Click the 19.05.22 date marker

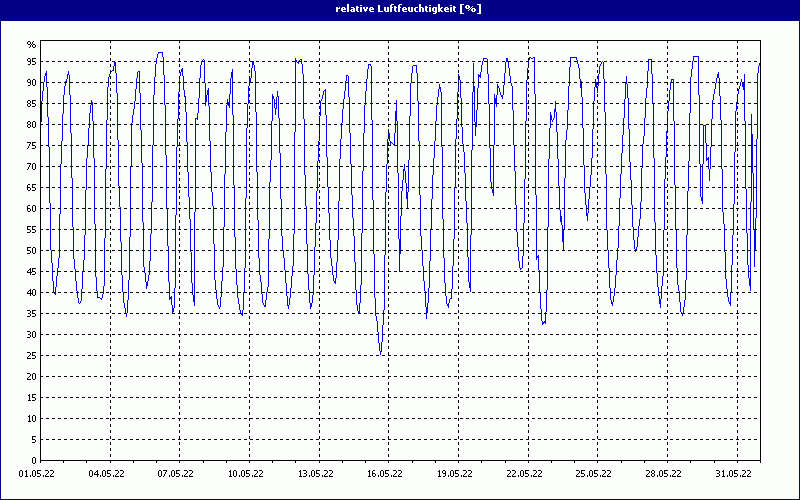click(x=454, y=474)
